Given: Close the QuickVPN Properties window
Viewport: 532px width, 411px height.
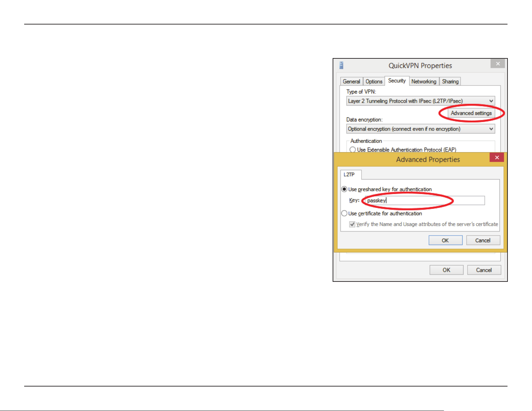Looking at the screenshot, I should tap(498, 63).
